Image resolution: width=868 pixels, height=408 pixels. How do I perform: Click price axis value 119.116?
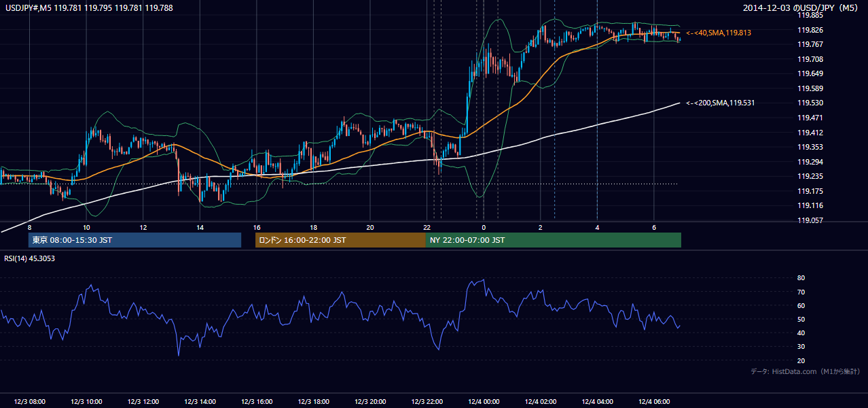pos(809,205)
